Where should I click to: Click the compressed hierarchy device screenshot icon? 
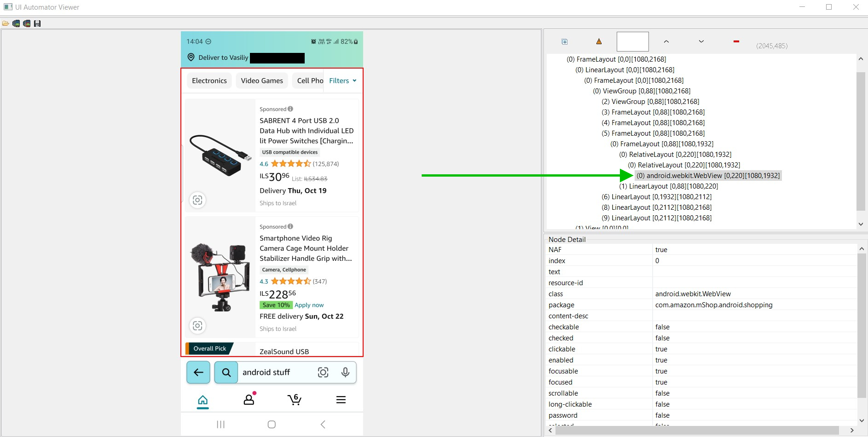click(x=27, y=23)
